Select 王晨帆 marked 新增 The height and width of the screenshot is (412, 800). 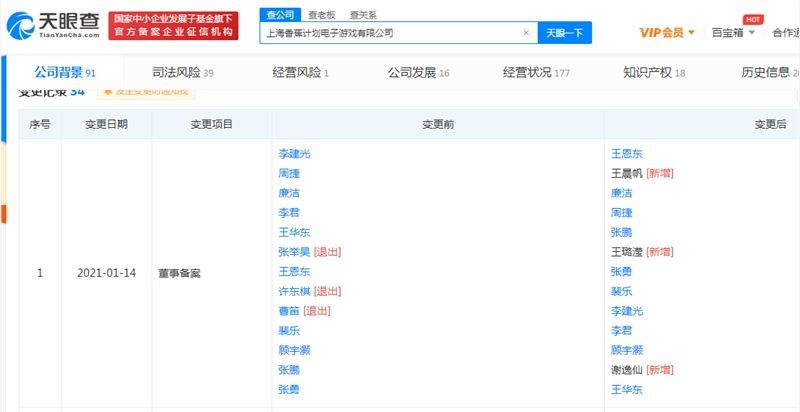point(627,173)
